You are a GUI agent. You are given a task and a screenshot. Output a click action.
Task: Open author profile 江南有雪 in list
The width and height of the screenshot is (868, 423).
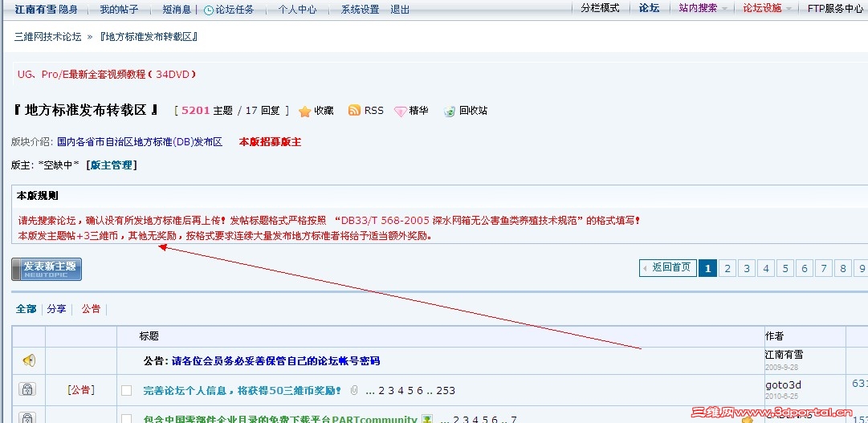pyautogui.click(x=784, y=355)
